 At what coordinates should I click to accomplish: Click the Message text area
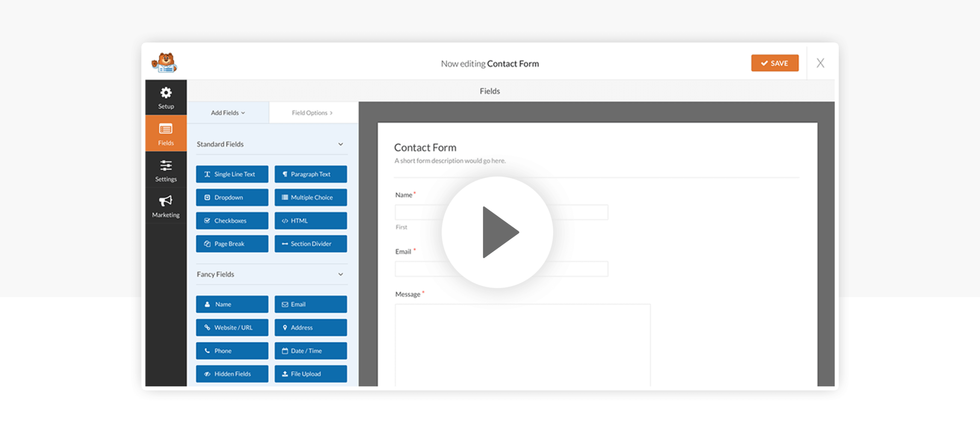click(523, 345)
